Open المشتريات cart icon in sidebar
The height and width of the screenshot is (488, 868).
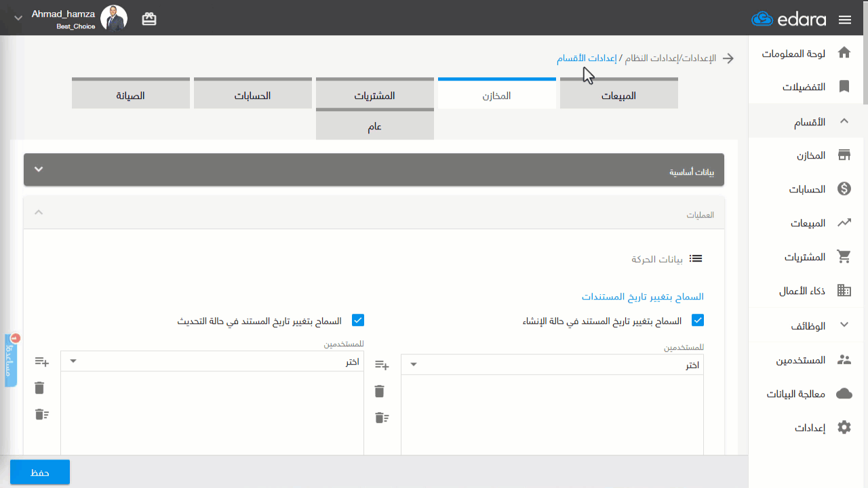pos(844,257)
